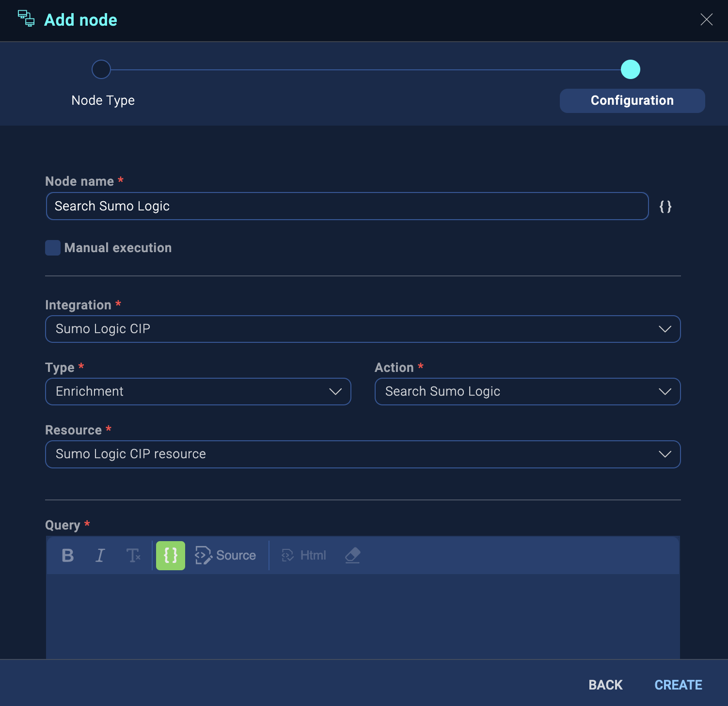This screenshot has height=706, width=728.
Task: Click inside the Node name input field
Action: [x=347, y=206]
